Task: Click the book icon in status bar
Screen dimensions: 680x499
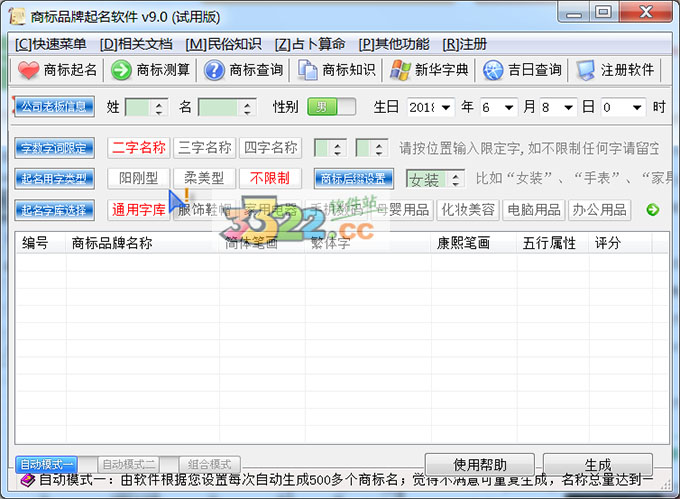Action: (x=27, y=480)
